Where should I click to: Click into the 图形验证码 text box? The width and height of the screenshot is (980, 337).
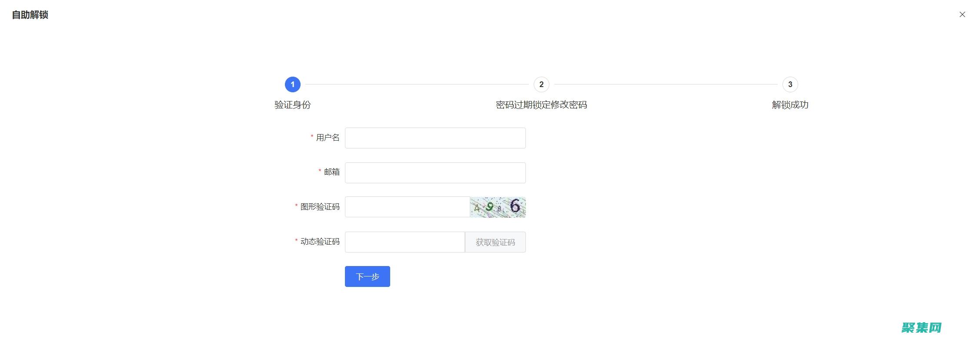(x=407, y=207)
